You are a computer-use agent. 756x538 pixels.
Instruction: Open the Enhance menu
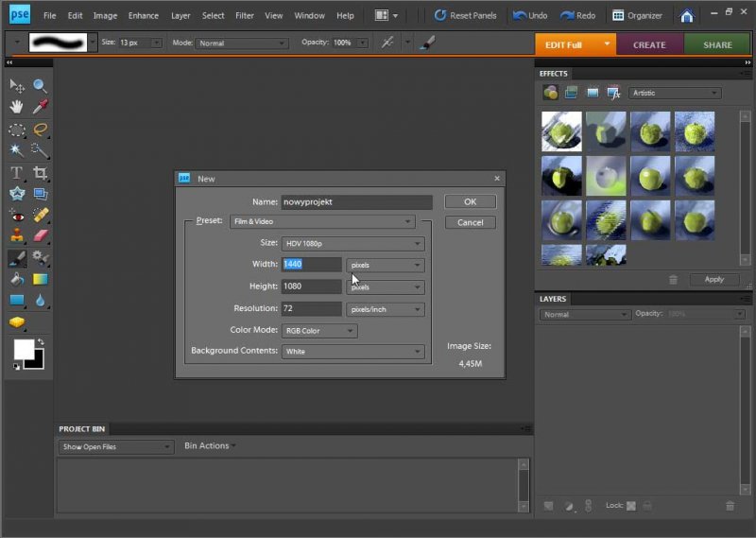[x=144, y=16]
